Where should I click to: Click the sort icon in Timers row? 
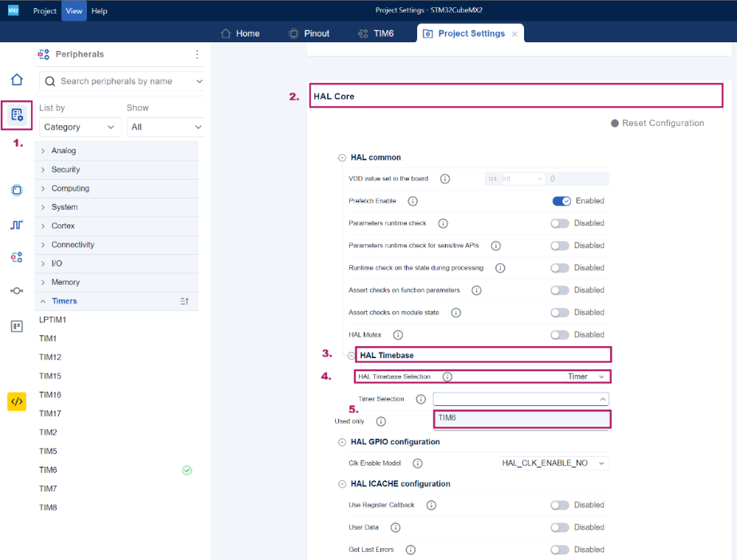184,301
